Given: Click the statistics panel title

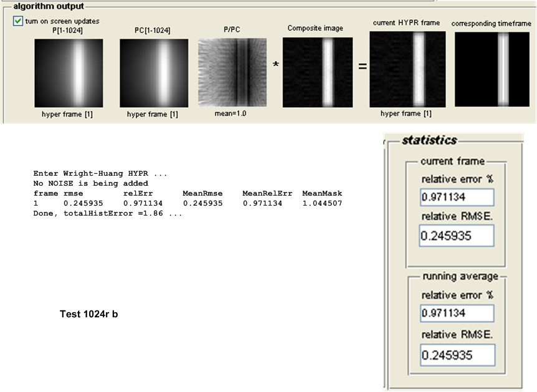Looking at the screenshot, I should [x=429, y=140].
